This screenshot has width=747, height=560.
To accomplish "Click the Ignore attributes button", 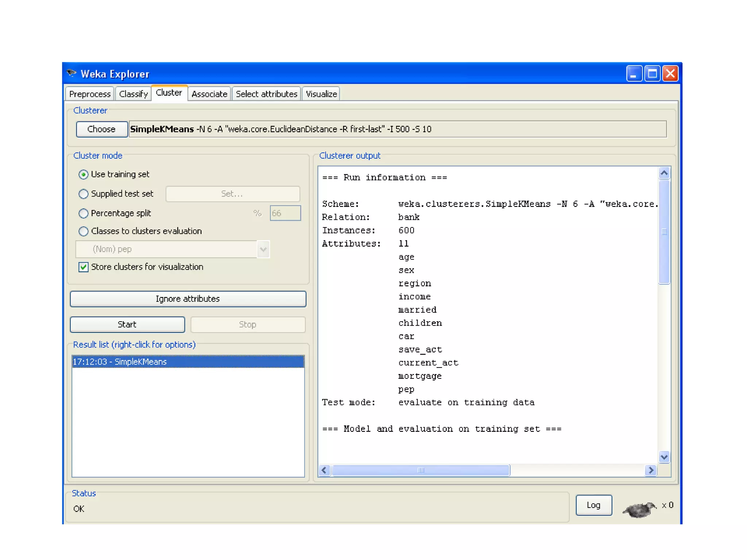I will pos(188,299).
